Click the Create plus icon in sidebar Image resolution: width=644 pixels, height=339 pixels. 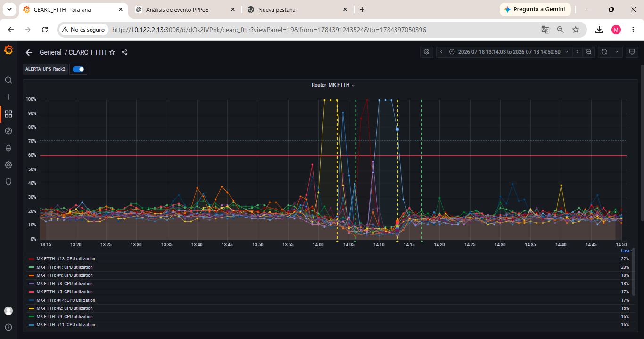click(x=8, y=97)
